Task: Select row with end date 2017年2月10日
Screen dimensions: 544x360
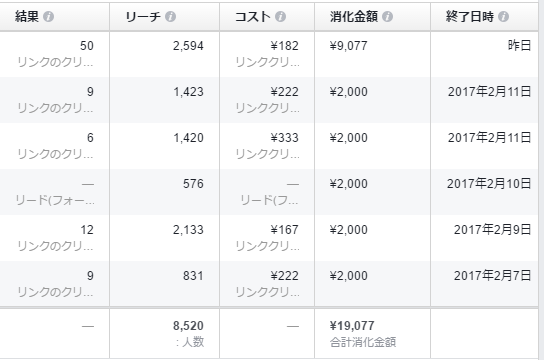Action: tap(269, 192)
